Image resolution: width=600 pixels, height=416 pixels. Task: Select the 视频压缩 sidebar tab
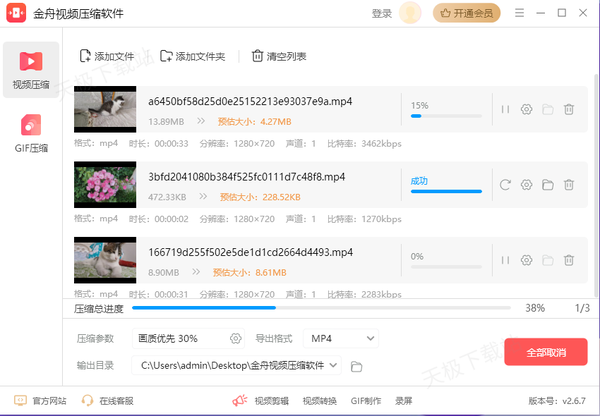pyautogui.click(x=30, y=68)
